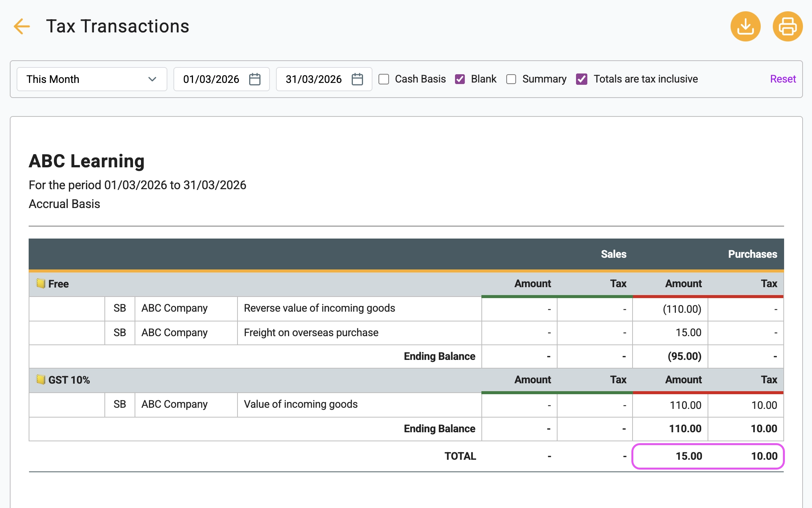Enable the Summary checkbox
Screen dimensions: 812x508
pos(511,79)
